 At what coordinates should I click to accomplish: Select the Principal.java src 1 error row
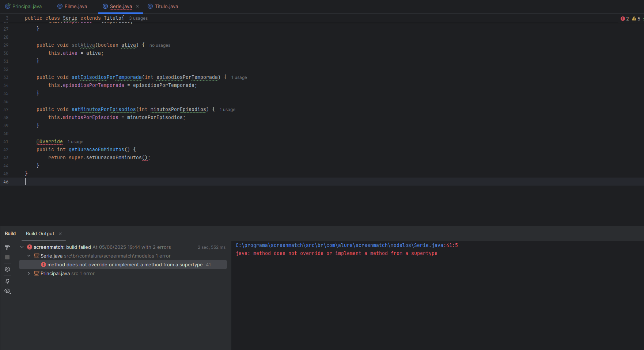[x=123, y=274]
